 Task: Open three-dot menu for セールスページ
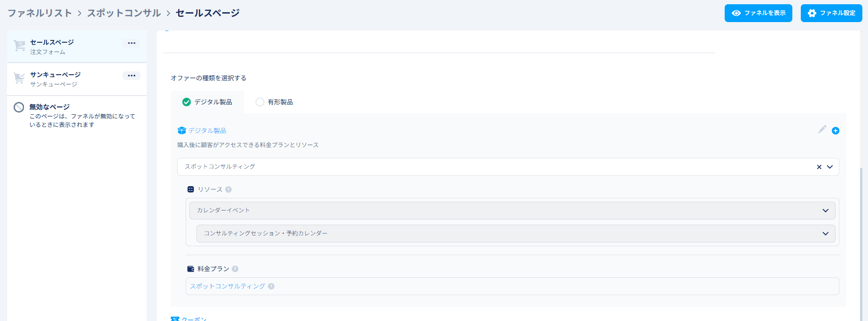132,43
